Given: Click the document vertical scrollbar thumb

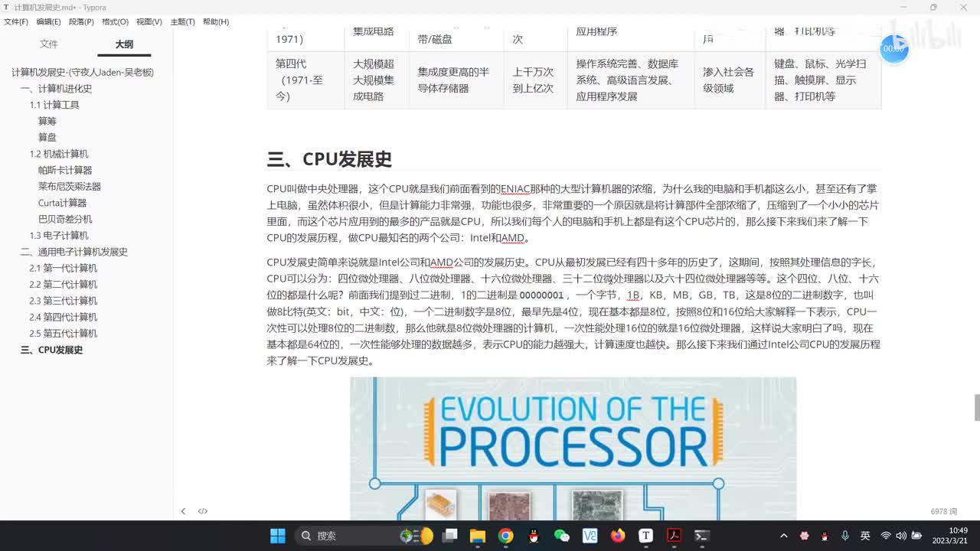Looking at the screenshot, I should (977, 407).
